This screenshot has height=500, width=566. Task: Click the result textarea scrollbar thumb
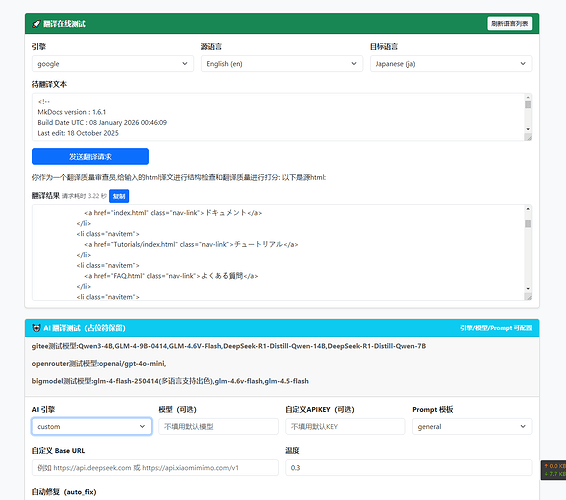(528, 224)
